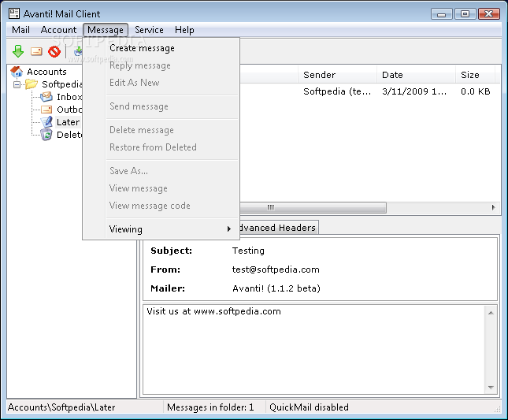The width and height of the screenshot is (508, 420).
Task: Click the Accounts house icon in tree
Action: pyautogui.click(x=17, y=71)
